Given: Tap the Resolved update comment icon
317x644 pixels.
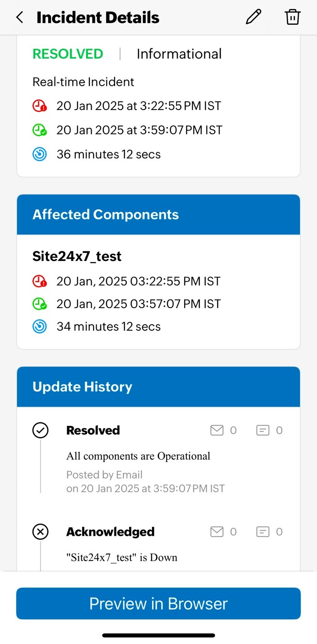Looking at the screenshot, I should (262, 430).
